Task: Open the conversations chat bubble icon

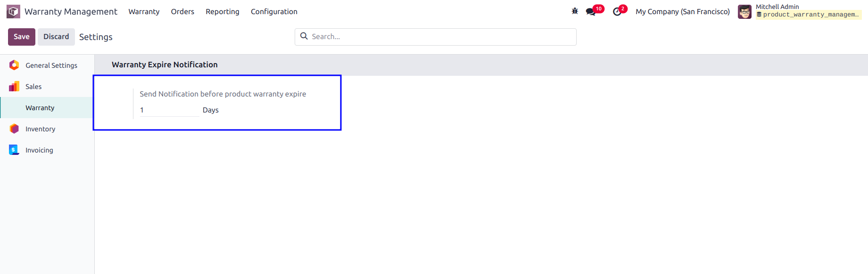Action: click(x=591, y=12)
